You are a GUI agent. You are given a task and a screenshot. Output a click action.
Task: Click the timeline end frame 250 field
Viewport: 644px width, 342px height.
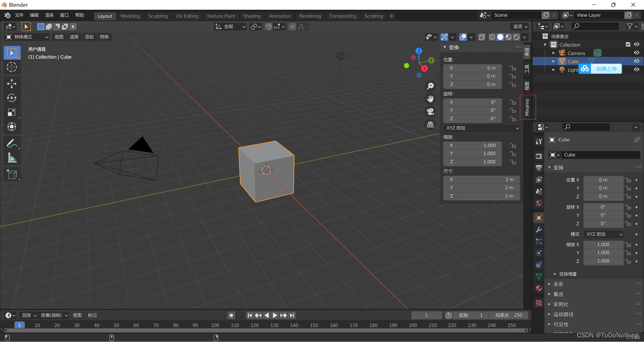[509, 316]
